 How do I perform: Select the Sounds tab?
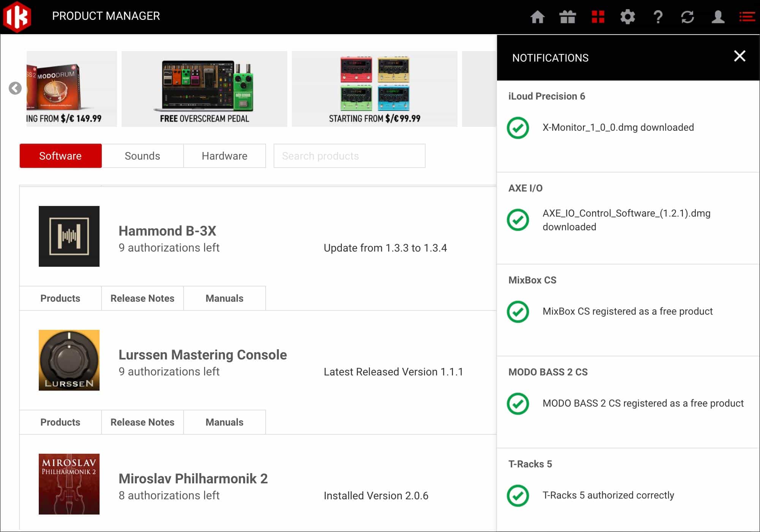click(142, 155)
